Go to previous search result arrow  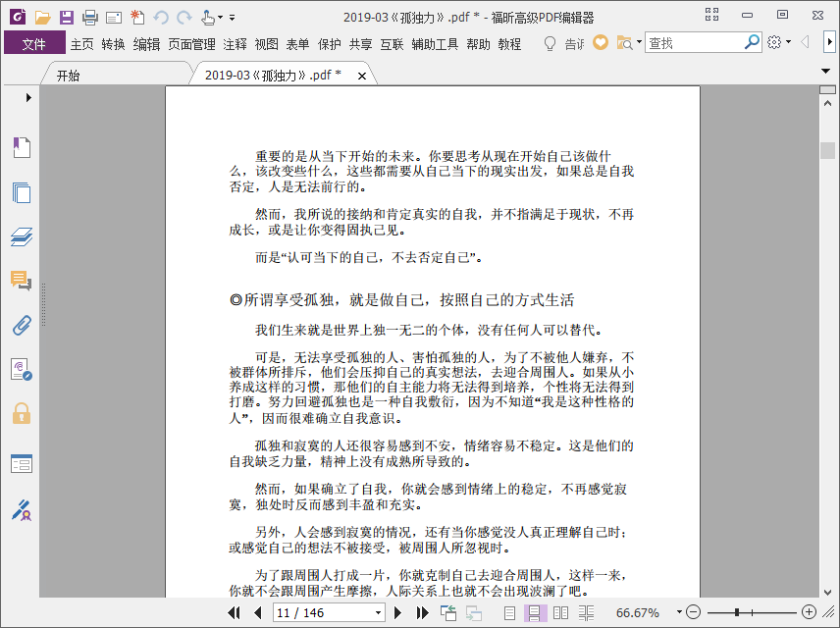point(805,42)
